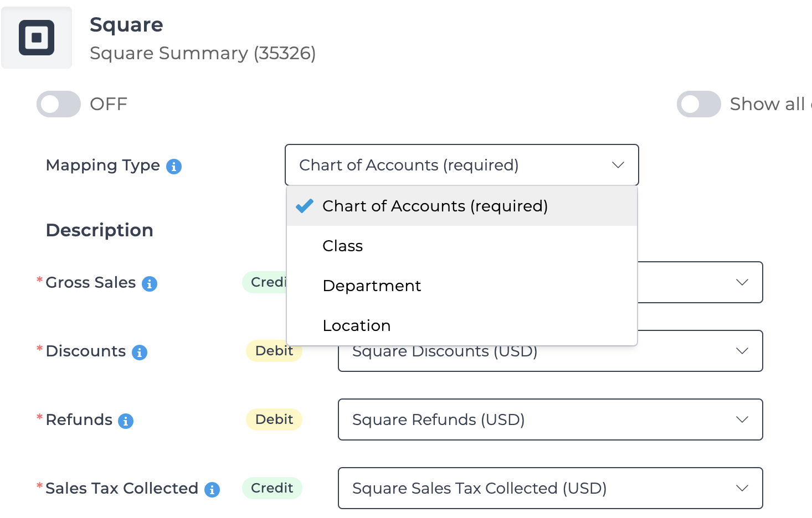
Task: Open the Sales Tax Collected info icon
Action: coord(212,490)
